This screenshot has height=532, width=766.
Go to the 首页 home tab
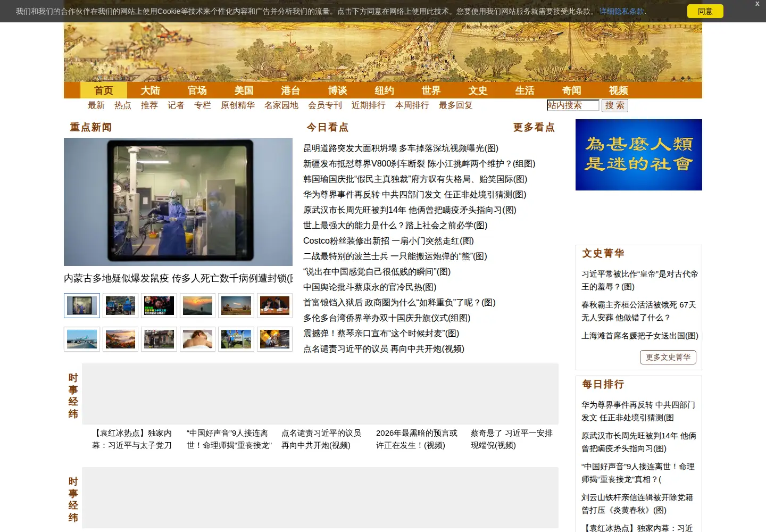click(104, 90)
